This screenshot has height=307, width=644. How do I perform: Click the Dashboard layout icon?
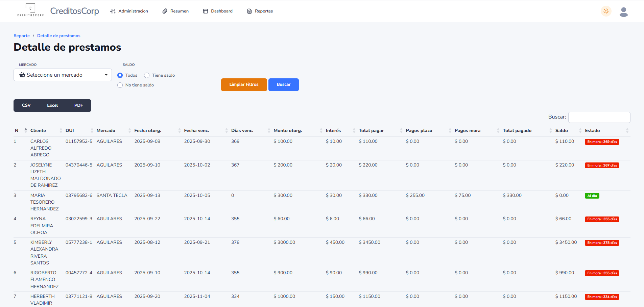pyautogui.click(x=206, y=11)
